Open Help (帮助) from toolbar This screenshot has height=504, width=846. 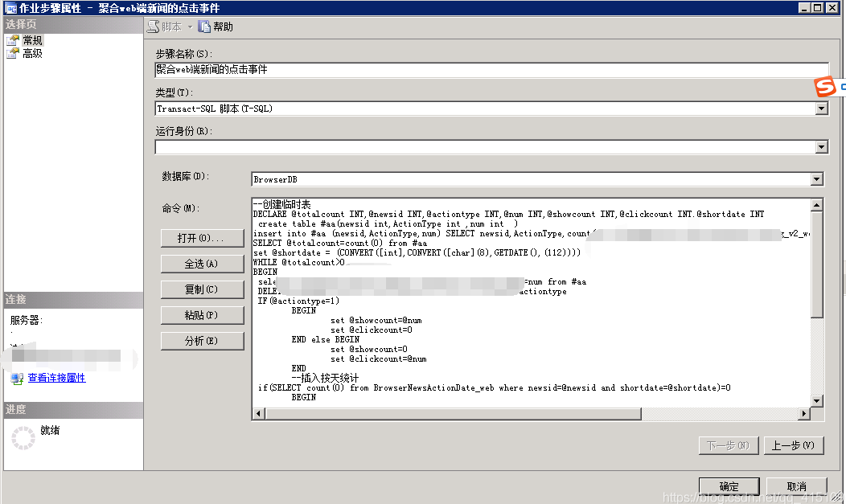click(x=216, y=27)
